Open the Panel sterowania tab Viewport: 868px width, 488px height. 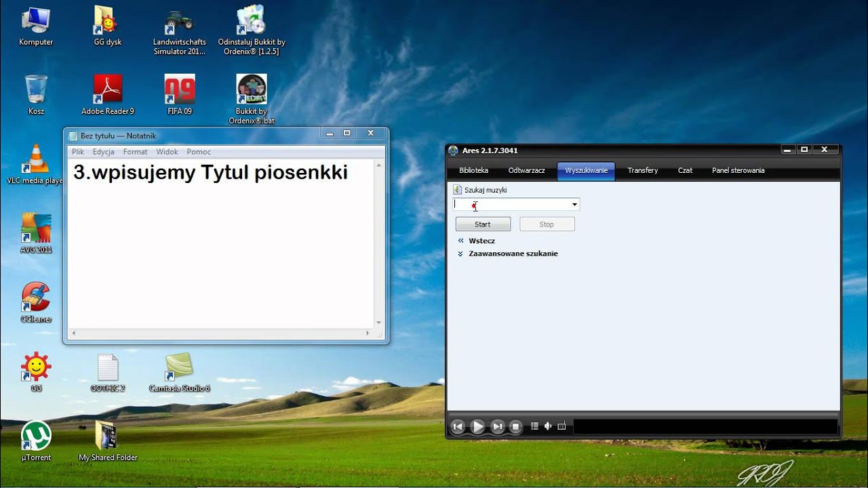pyautogui.click(x=738, y=171)
